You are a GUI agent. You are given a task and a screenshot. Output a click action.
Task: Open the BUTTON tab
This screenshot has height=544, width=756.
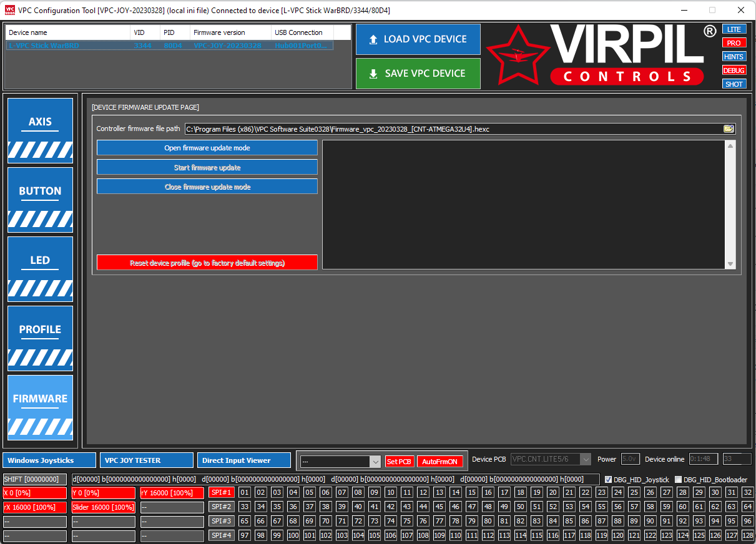tap(40, 200)
